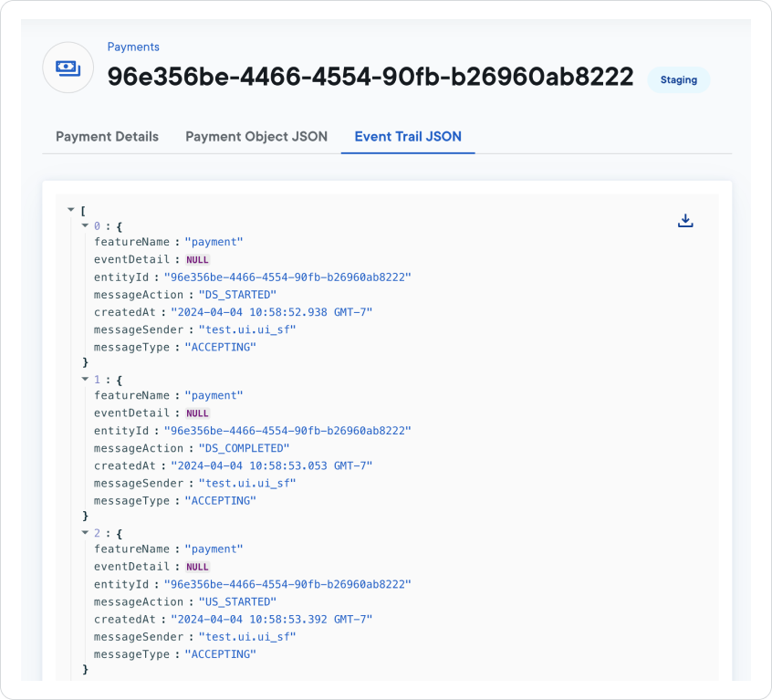Switch to the Payment Details tab
772x700 pixels.
point(107,136)
